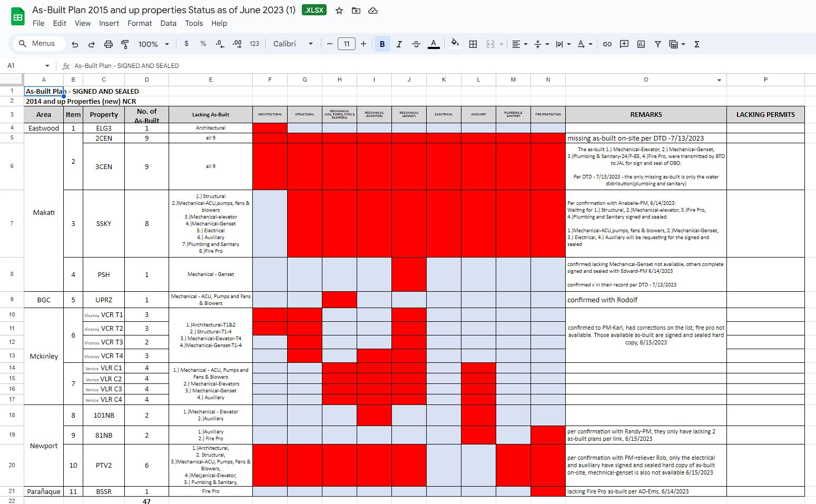Open the File menu
The width and height of the screenshot is (816, 504).
pyautogui.click(x=38, y=23)
